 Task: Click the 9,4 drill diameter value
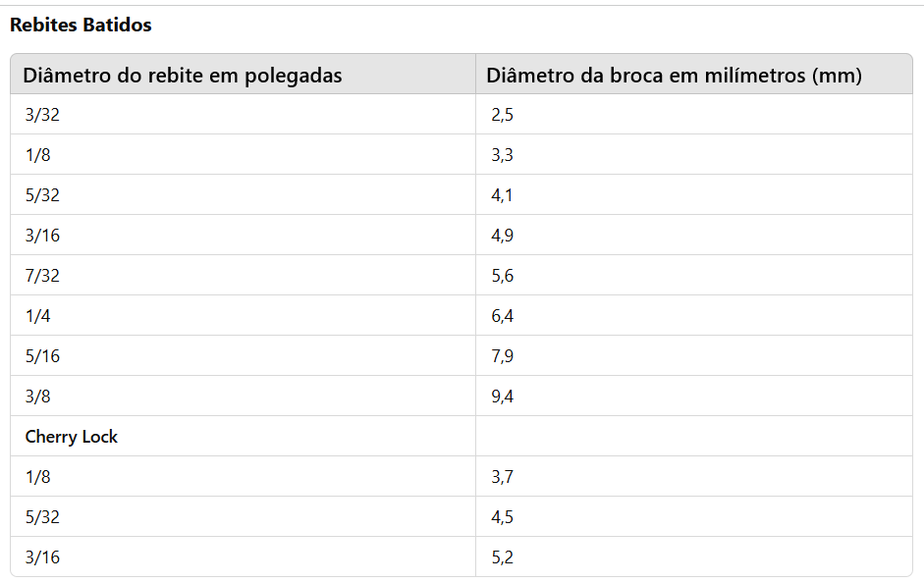pos(502,397)
